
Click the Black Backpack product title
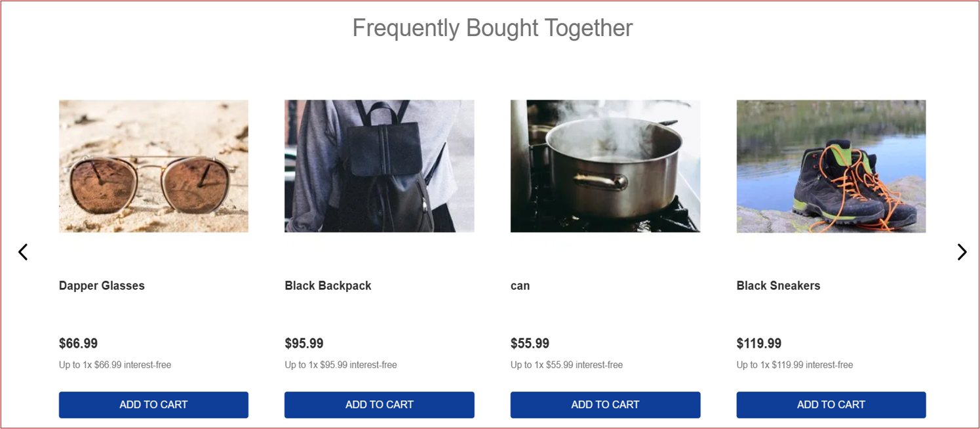[328, 285]
